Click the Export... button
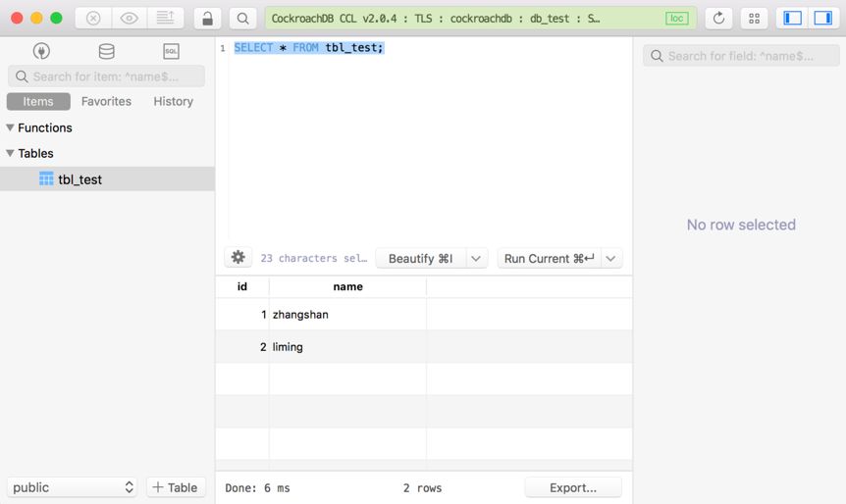 pos(573,488)
